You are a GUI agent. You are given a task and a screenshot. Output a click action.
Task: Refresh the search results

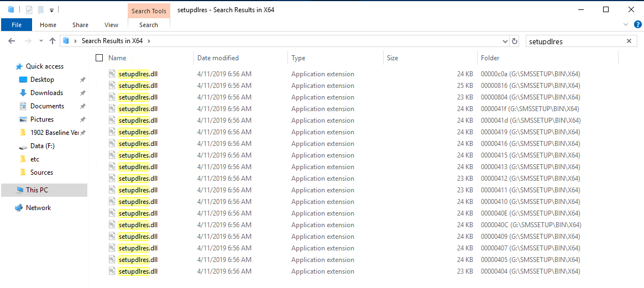(514, 41)
